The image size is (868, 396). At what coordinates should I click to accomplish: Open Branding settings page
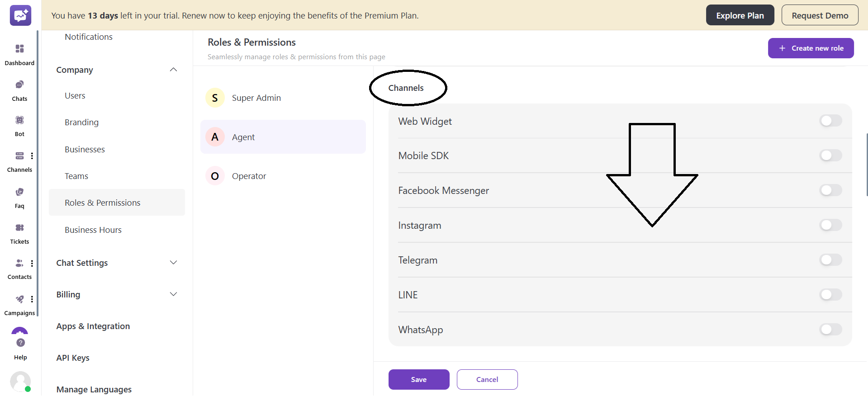pyautogui.click(x=81, y=122)
